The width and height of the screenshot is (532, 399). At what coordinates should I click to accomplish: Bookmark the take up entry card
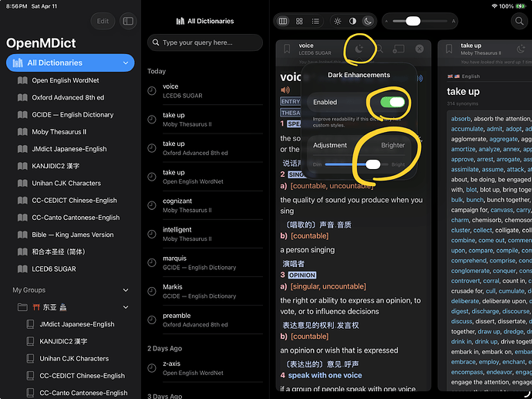pos(449,49)
